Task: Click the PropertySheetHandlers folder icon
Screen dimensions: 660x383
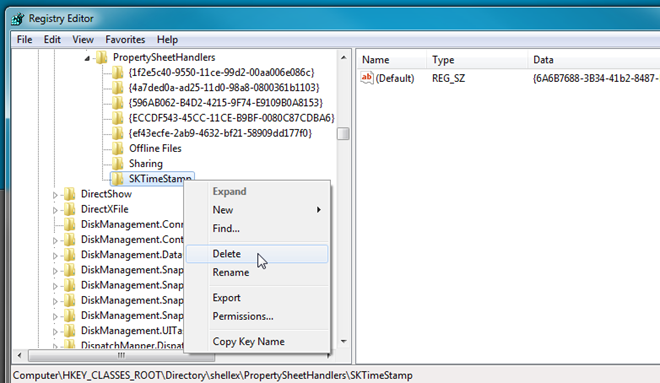Action: pyautogui.click(x=101, y=57)
